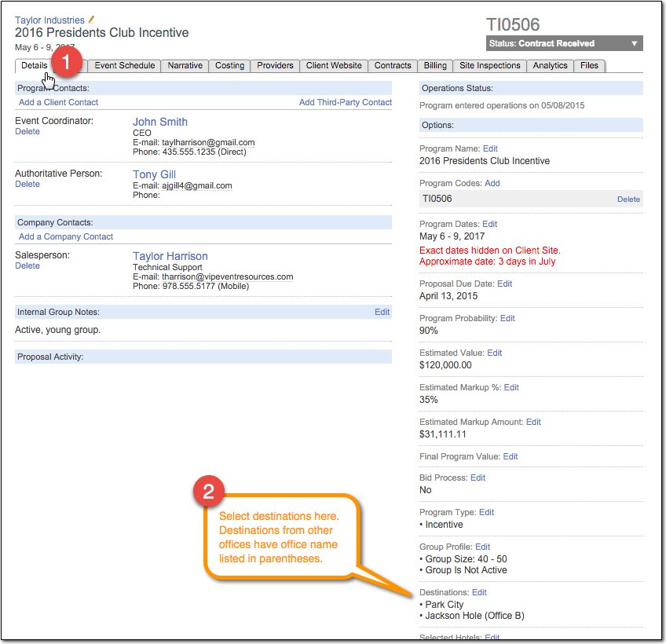
Task: Open the Files tab
Action: [589, 65]
